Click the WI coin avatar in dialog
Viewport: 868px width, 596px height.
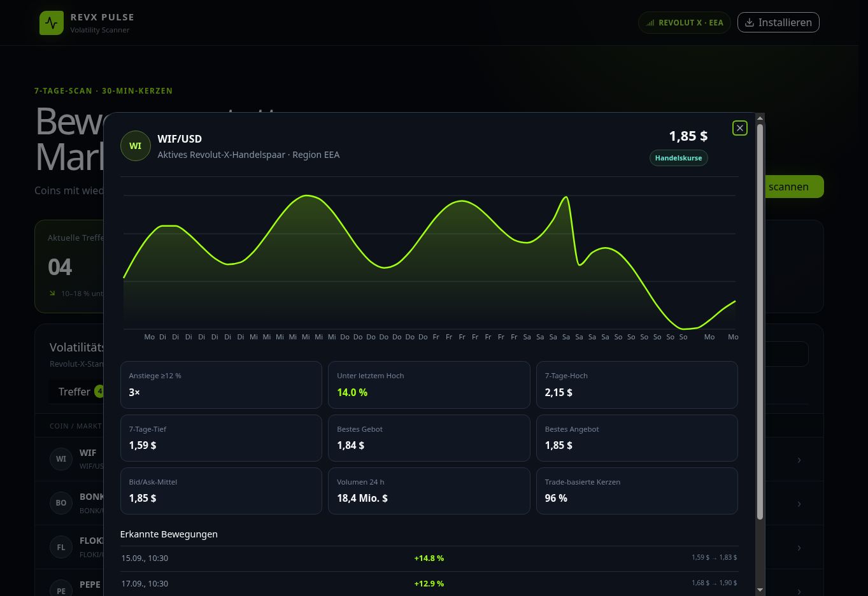coord(136,146)
